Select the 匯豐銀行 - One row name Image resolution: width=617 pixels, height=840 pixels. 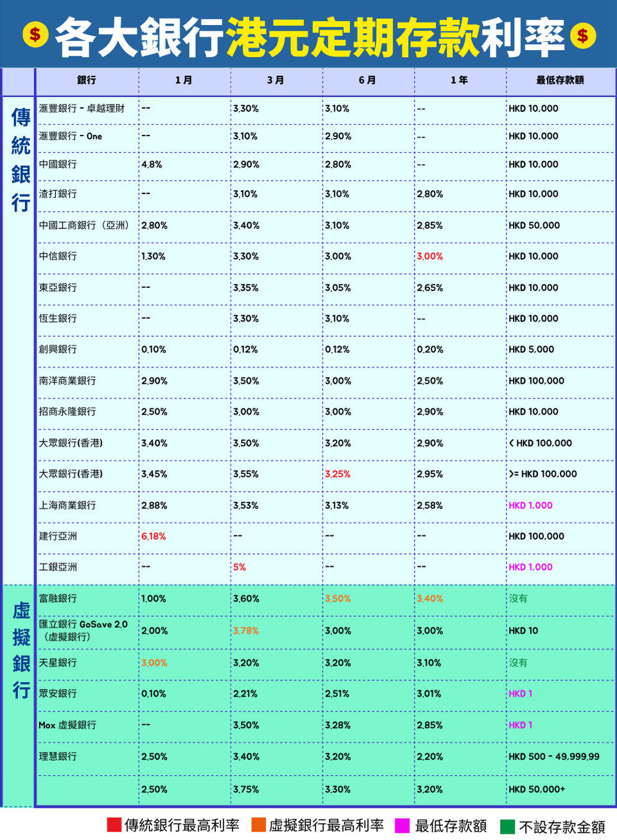(71, 136)
